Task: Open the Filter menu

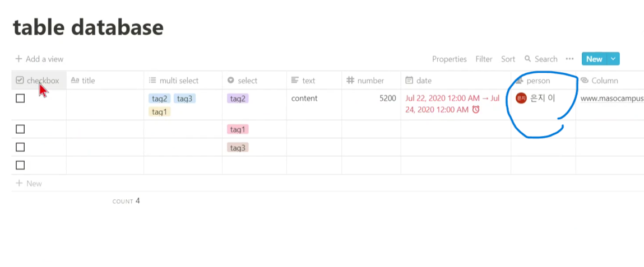Action: [484, 59]
